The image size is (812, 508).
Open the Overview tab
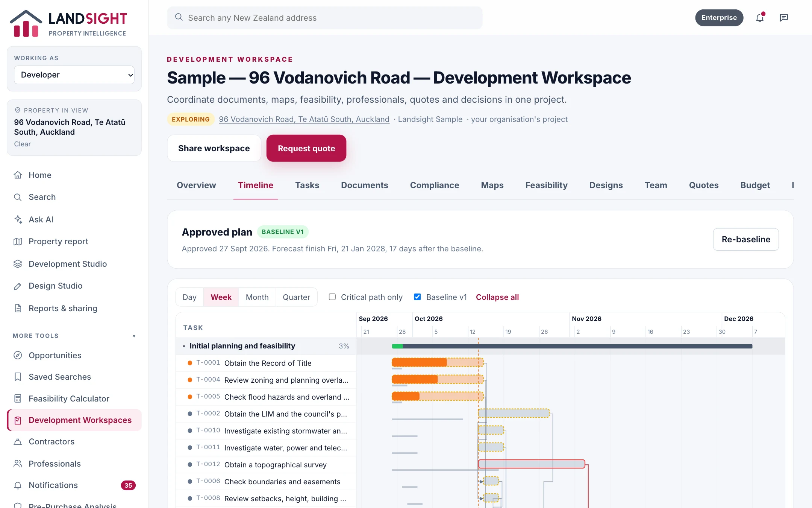[x=196, y=185]
